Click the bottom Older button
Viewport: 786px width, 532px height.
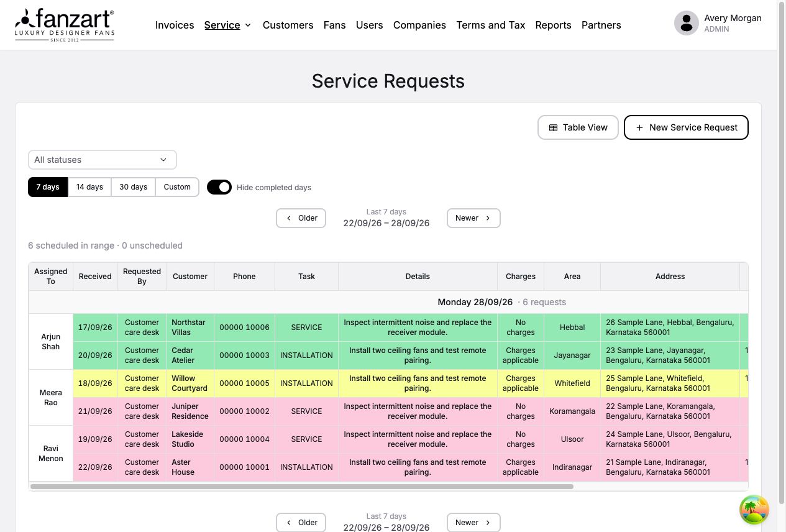coord(301,523)
